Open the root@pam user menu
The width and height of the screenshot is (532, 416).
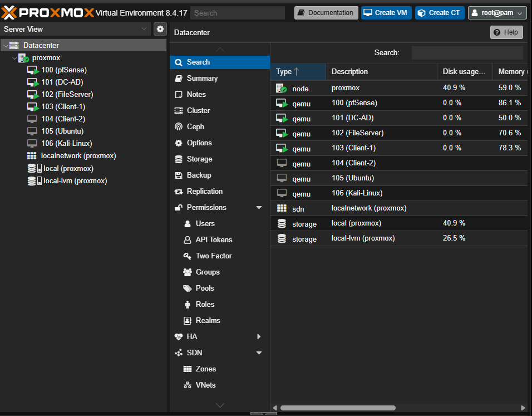point(497,13)
